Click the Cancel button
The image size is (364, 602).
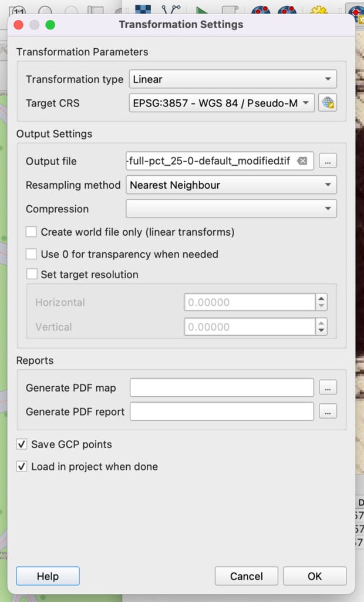click(x=246, y=576)
